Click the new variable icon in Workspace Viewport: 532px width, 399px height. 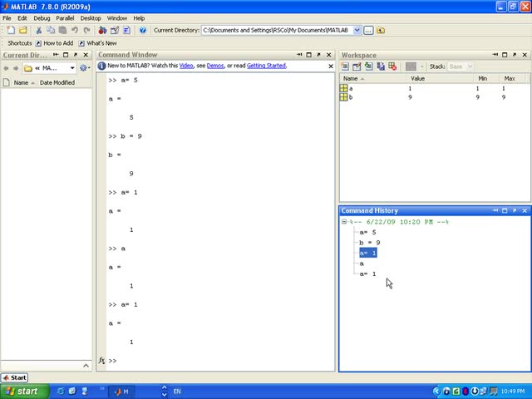point(345,66)
